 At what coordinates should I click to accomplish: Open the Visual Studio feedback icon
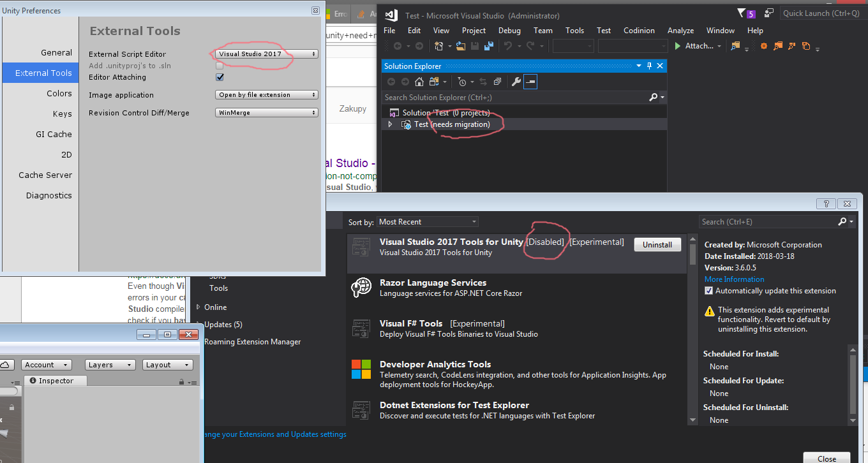pos(769,13)
